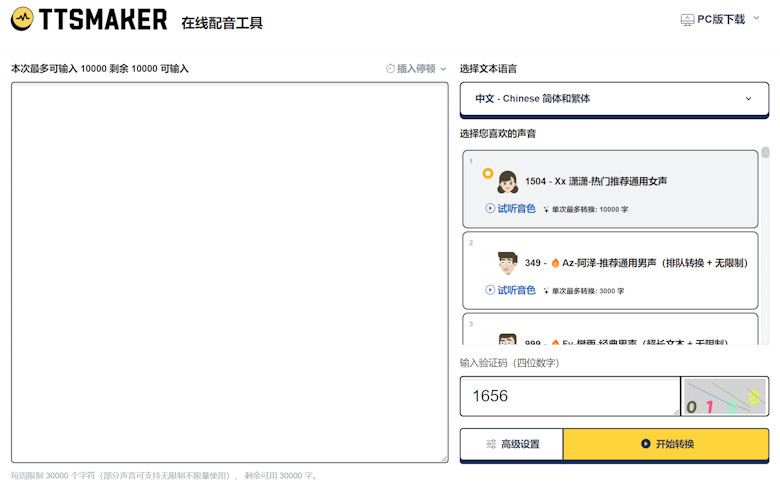
Task: Click the TTSMAKER title text
Action: click(103, 20)
